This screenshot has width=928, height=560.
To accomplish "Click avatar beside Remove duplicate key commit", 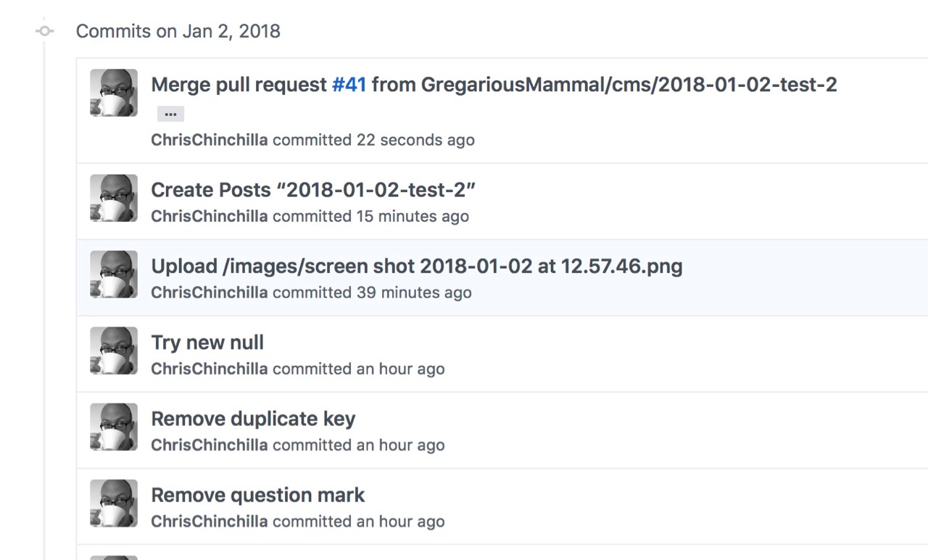I will click(114, 427).
